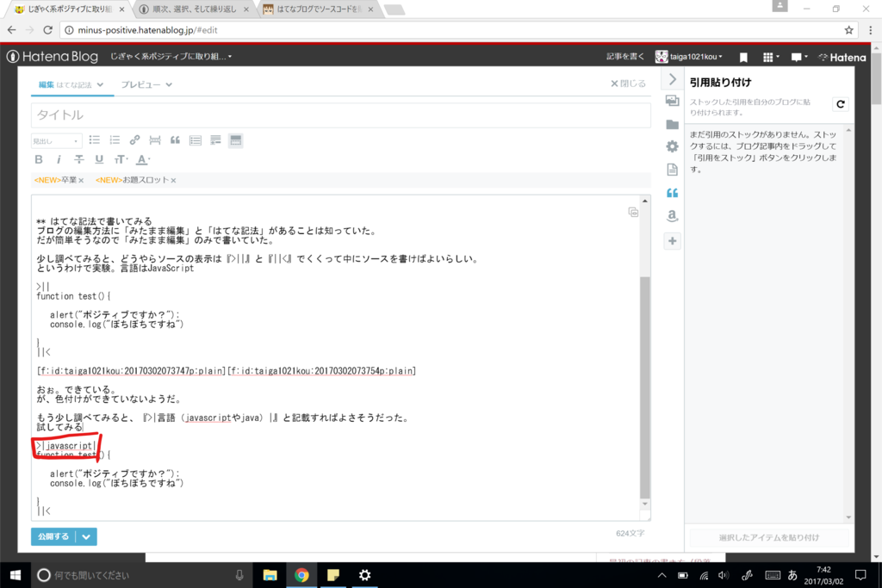Viewport: 882px width, 588px height.
Task: Collapse the right sidebar with the arrow toggle
Action: [x=673, y=78]
